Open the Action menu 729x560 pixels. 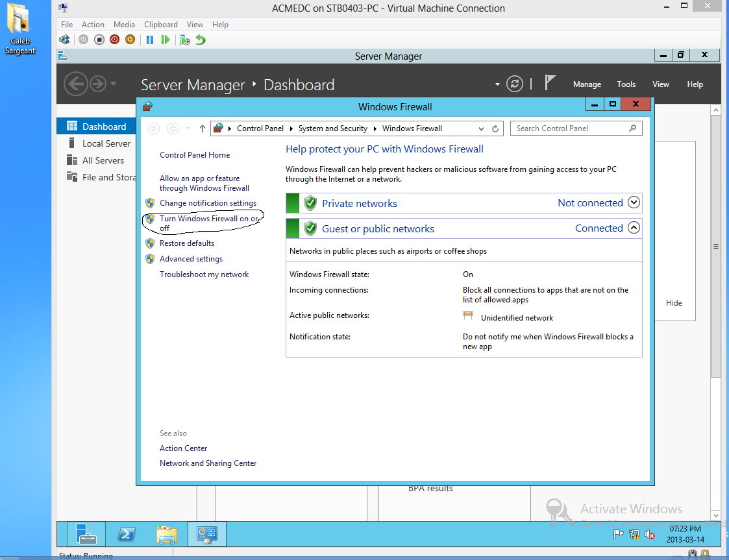tap(93, 25)
